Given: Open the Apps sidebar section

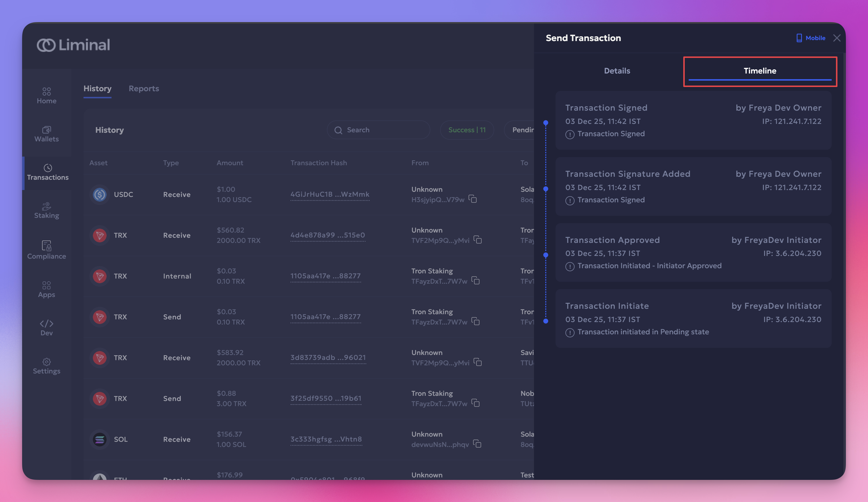Looking at the screenshot, I should click(46, 289).
